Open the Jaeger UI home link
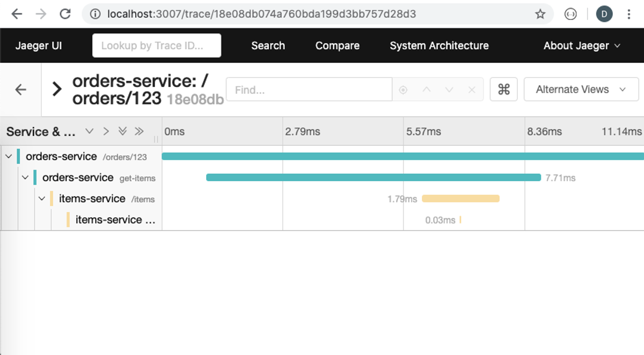The width and height of the screenshot is (644, 355). tap(39, 46)
